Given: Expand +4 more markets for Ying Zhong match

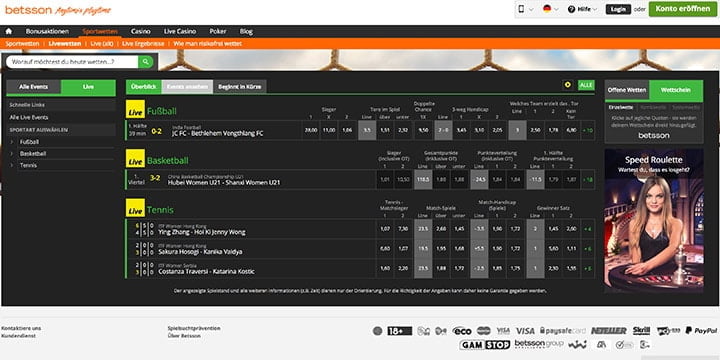Looking at the screenshot, I should (x=587, y=229).
